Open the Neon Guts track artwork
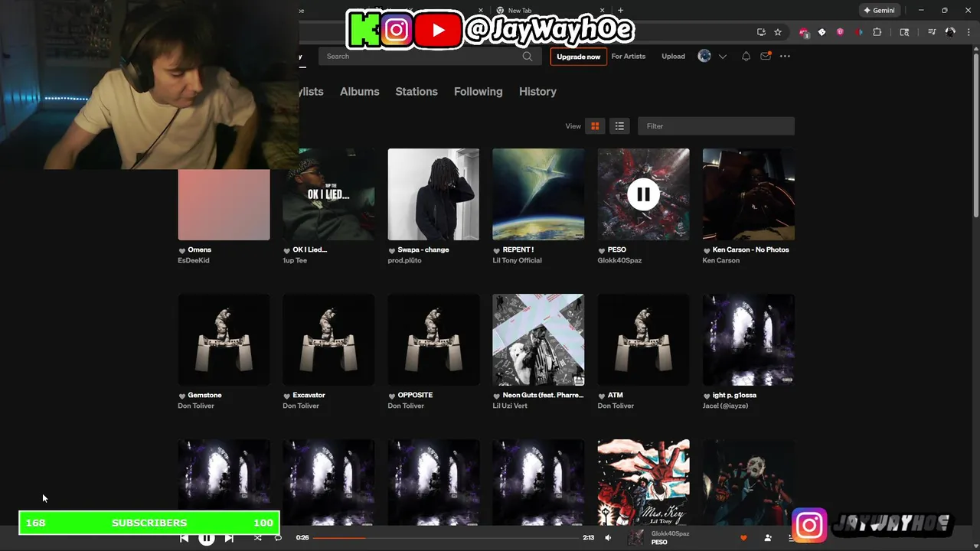This screenshot has width=980, height=551. coord(538,340)
